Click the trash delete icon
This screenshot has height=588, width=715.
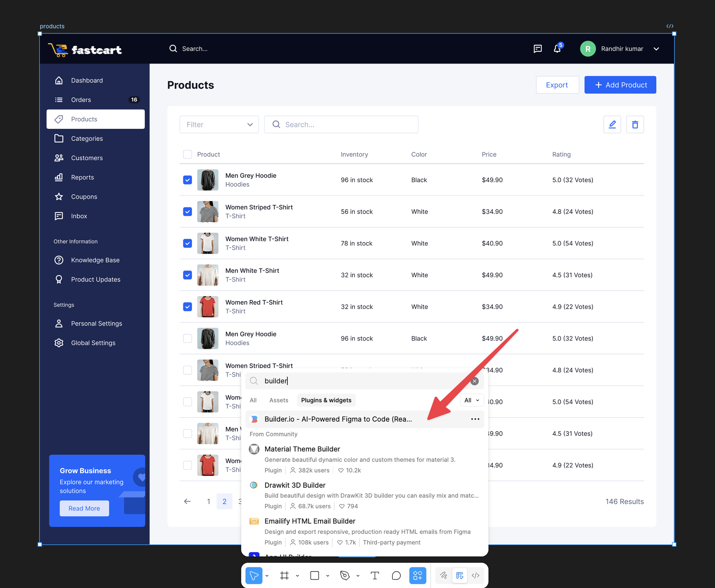point(635,125)
